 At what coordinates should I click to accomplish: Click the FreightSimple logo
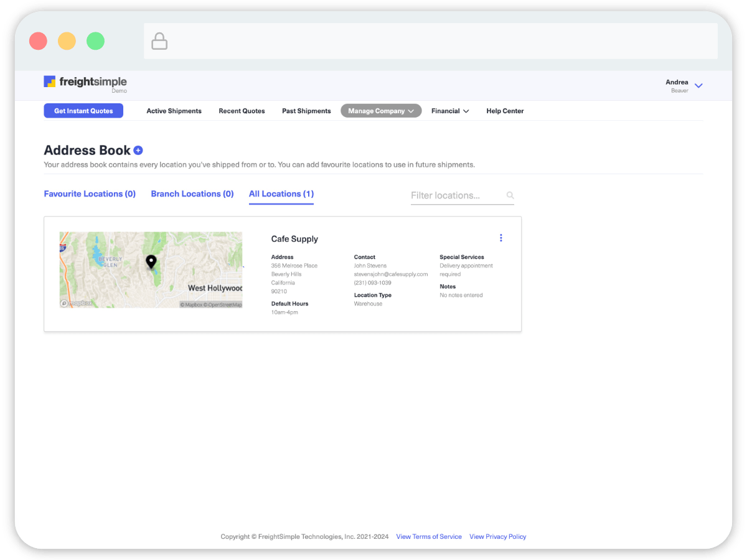(85, 82)
